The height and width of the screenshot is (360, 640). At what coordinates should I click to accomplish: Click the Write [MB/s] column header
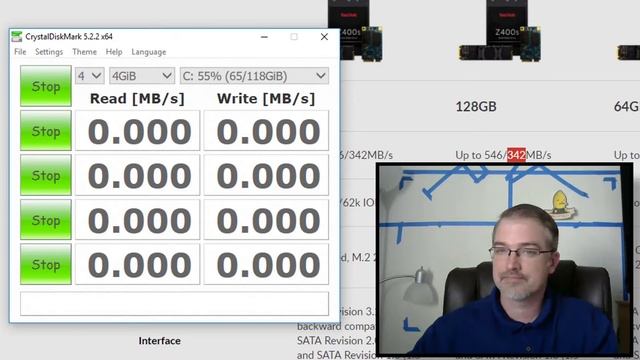tap(266, 99)
